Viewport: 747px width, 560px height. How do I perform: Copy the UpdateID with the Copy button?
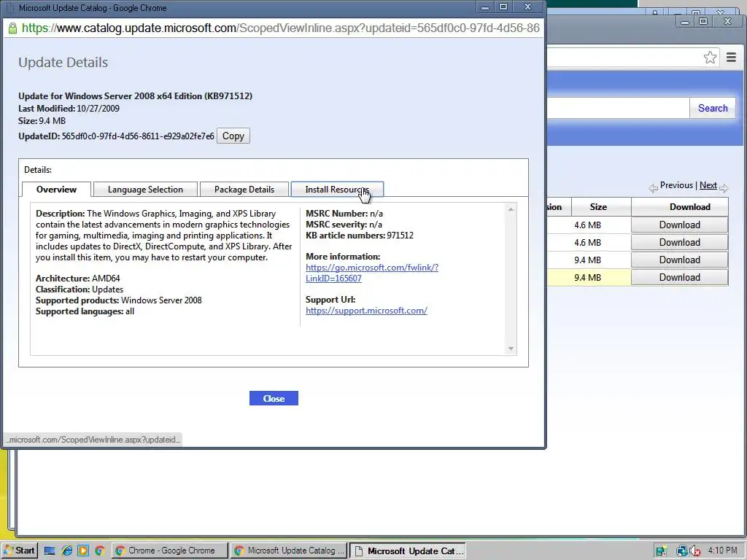[x=233, y=136]
